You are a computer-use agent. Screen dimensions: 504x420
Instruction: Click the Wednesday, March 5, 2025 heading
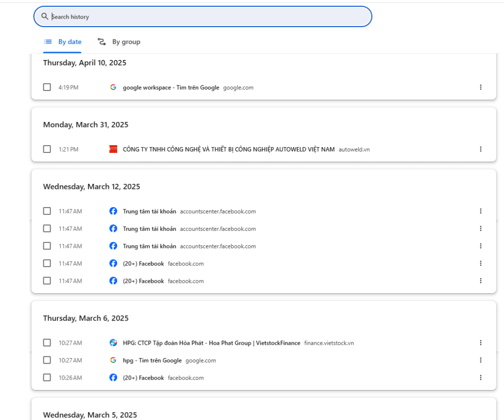pos(90,415)
